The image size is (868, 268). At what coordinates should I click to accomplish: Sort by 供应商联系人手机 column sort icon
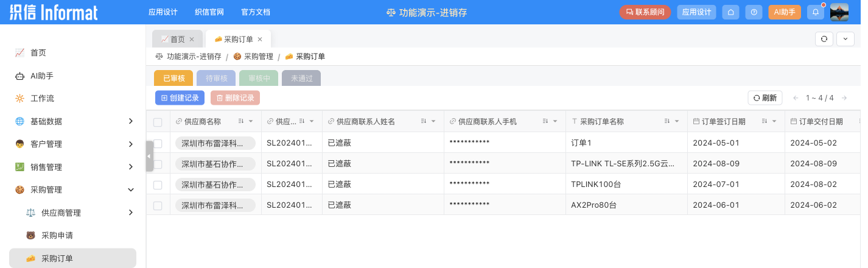pos(545,121)
